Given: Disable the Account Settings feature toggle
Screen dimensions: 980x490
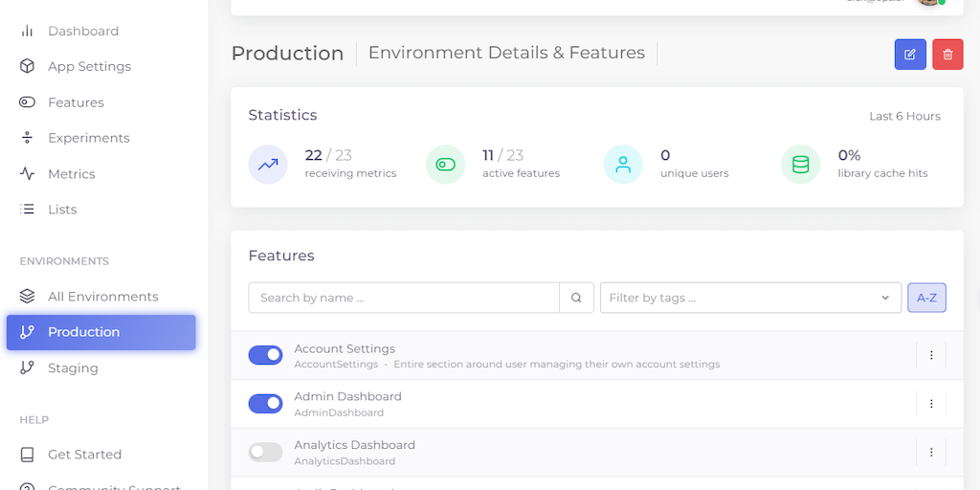Looking at the screenshot, I should 265,355.
